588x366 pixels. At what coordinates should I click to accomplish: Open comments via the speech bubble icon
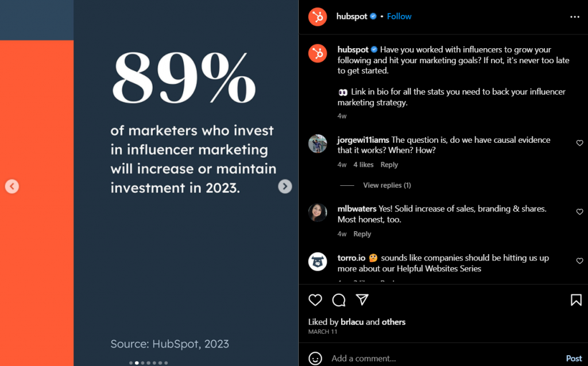pos(338,300)
